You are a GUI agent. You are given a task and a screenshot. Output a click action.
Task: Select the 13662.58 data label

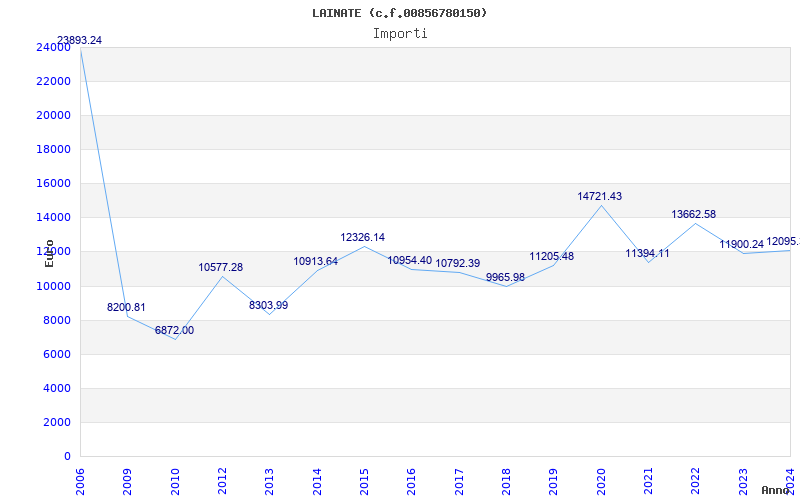pyautogui.click(x=693, y=214)
